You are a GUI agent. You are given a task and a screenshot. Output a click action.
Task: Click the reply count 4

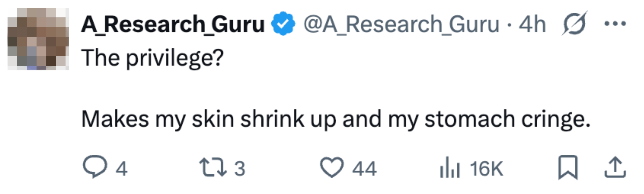122,168
